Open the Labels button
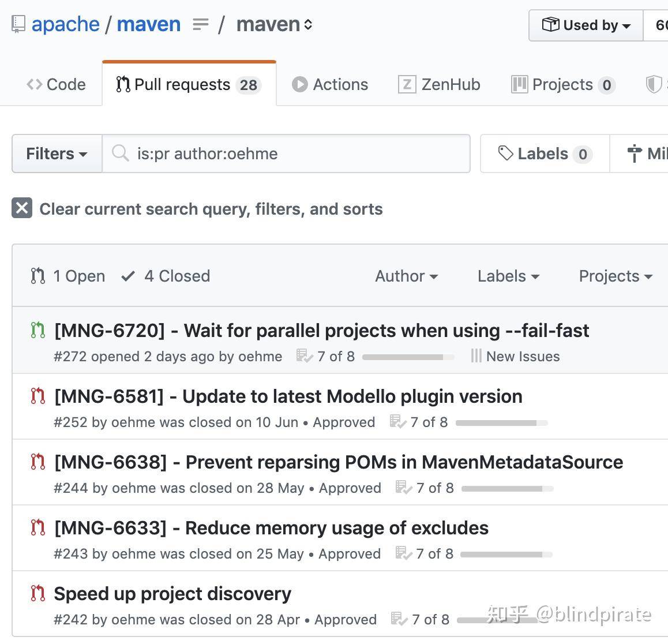This screenshot has height=644, width=668. pyautogui.click(x=545, y=154)
